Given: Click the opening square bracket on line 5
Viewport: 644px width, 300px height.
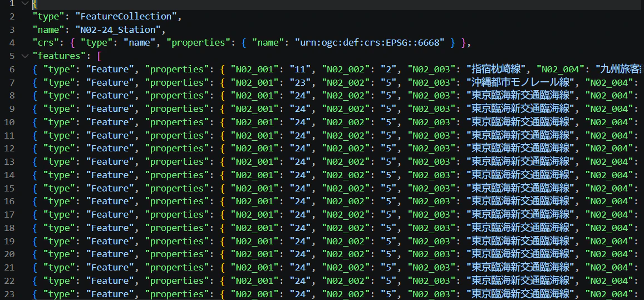Looking at the screenshot, I should 99,56.
